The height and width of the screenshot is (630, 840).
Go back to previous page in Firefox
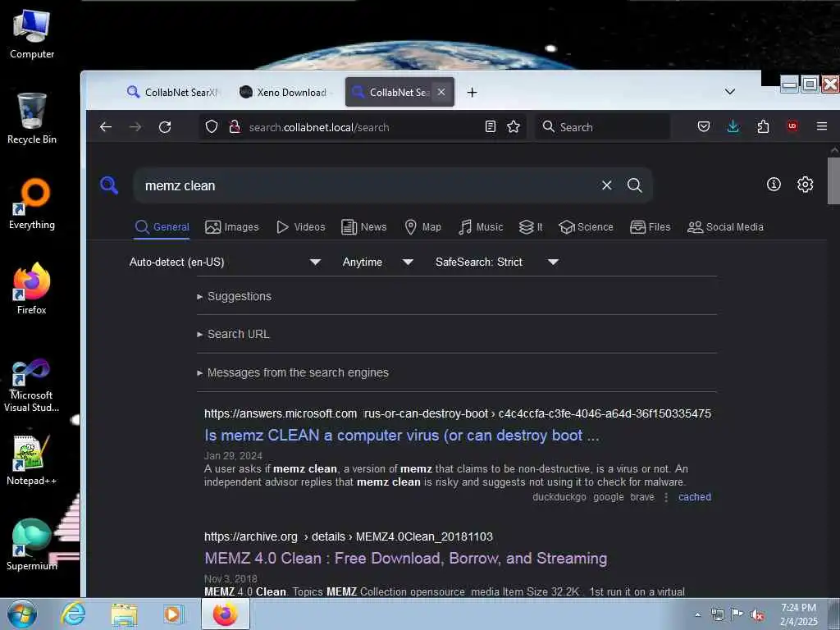106,127
